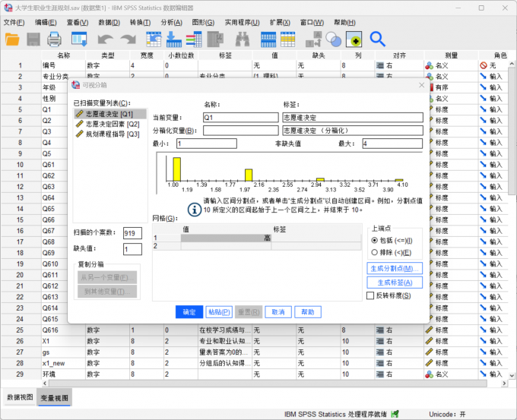Screen dimensions: 517x420
Task: Click the 生成标签 button
Action: point(395,283)
